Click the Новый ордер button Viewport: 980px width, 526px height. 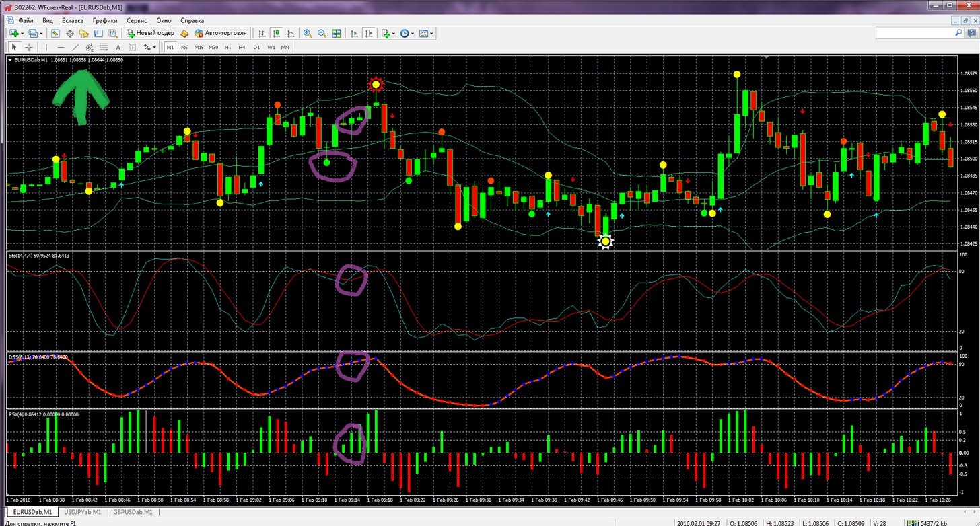coord(151,33)
